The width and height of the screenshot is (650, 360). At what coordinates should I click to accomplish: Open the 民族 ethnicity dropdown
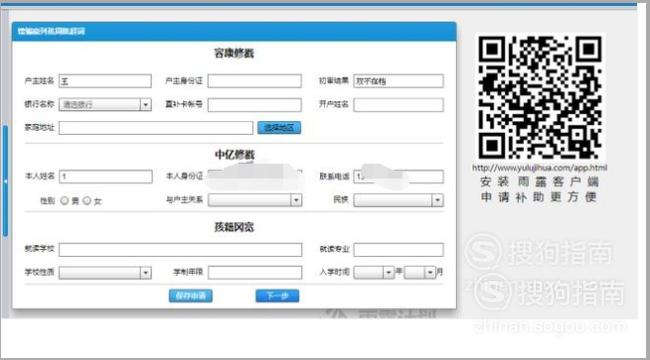(398, 200)
